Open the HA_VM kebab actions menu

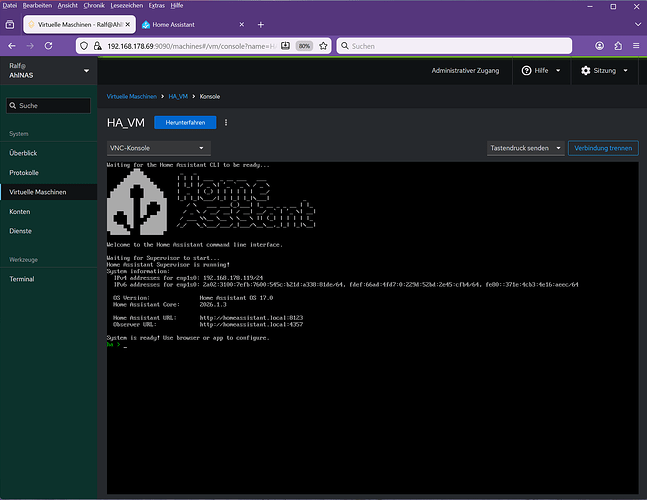(226, 122)
